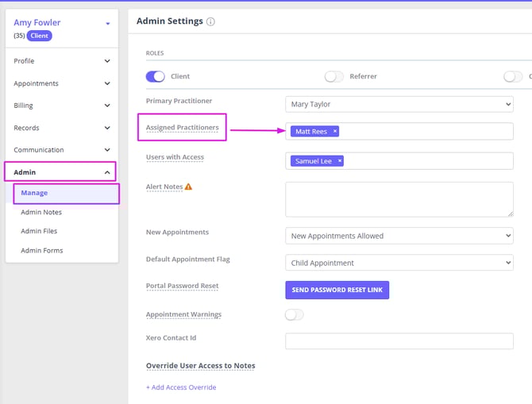Image resolution: width=532 pixels, height=404 pixels.
Task: Open the New Appointments dropdown
Action: point(399,236)
